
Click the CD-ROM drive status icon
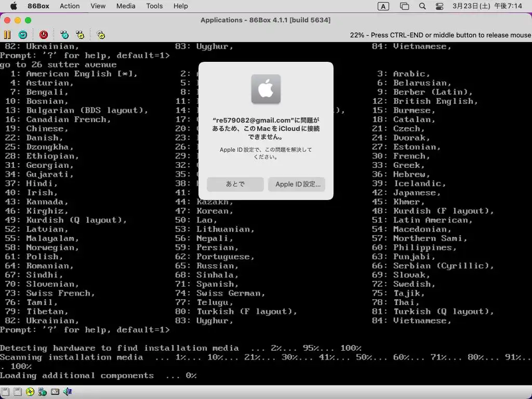[30, 392]
